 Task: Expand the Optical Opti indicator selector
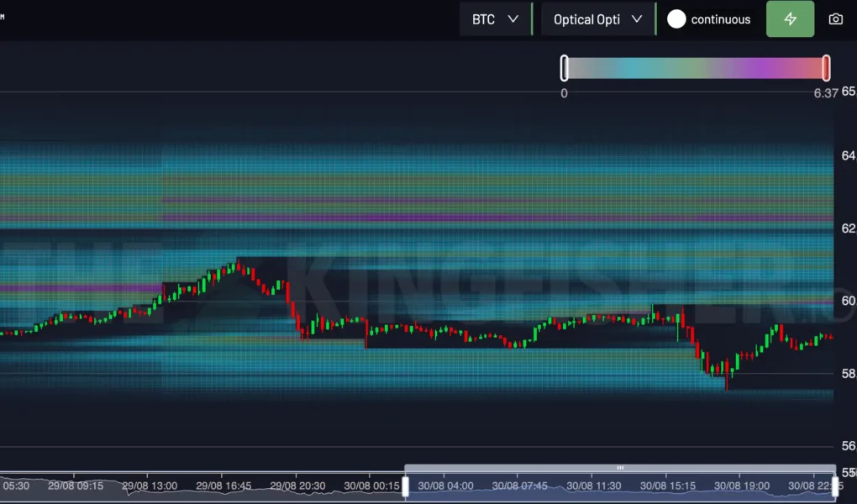click(x=597, y=18)
